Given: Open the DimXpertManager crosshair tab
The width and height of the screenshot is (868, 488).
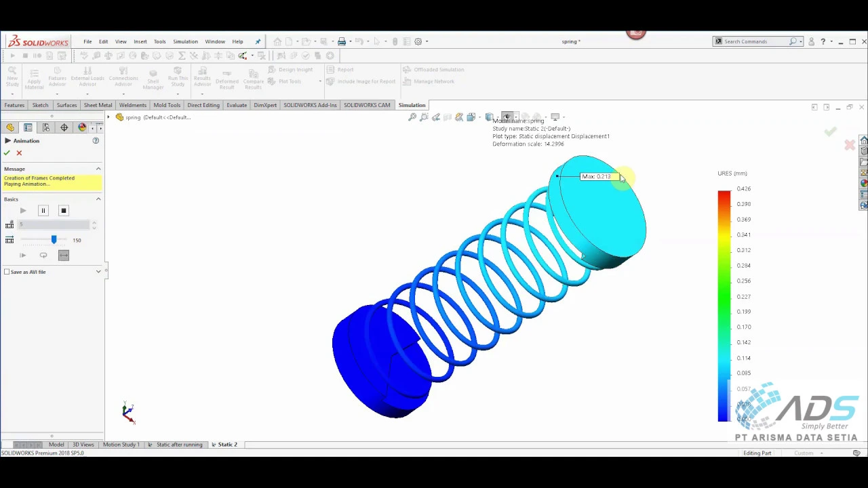Looking at the screenshot, I should point(64,127).
